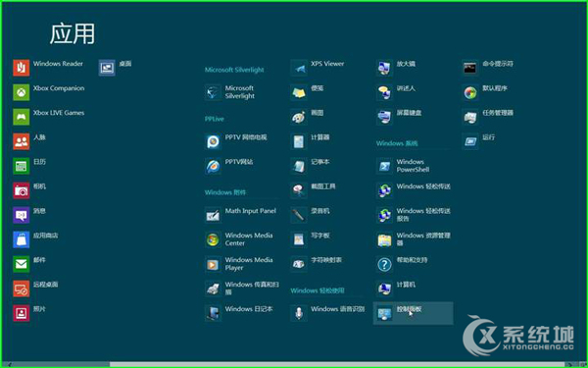
Task: Open the 照片 photos app
Action: tap(29, 313)
